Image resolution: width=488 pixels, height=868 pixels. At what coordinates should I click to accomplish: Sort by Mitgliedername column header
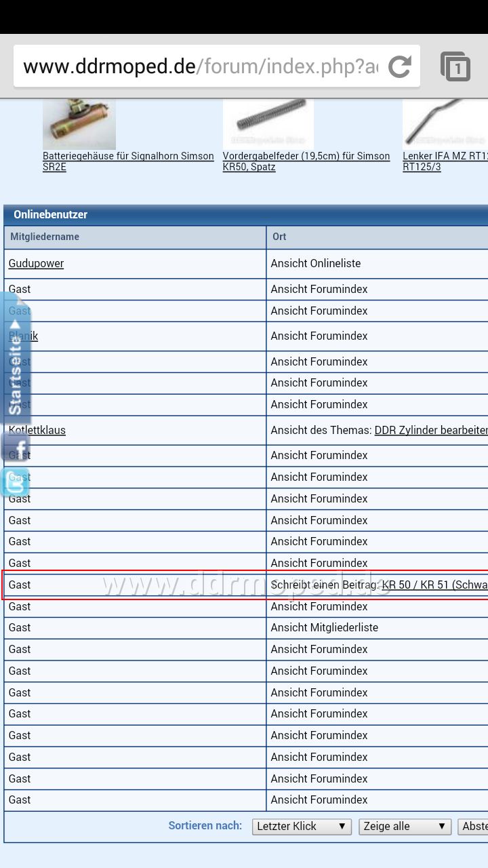pyautogui.click(x=45, y=237)
